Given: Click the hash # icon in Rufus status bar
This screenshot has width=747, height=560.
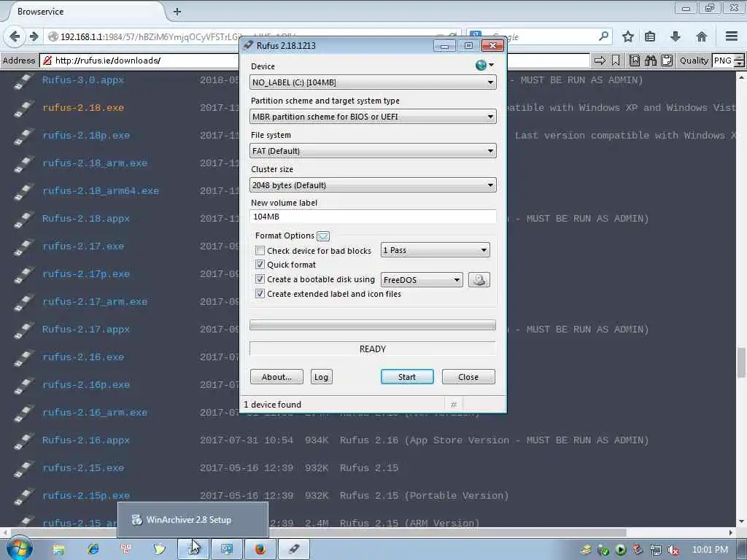Looking at the screenshot, I should click(454, 404).
